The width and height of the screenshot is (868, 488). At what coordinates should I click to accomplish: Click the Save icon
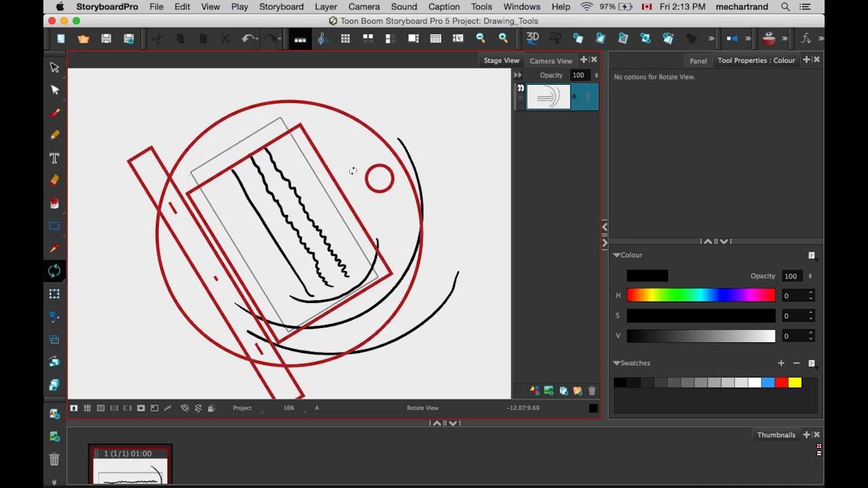tap(106, 39)
